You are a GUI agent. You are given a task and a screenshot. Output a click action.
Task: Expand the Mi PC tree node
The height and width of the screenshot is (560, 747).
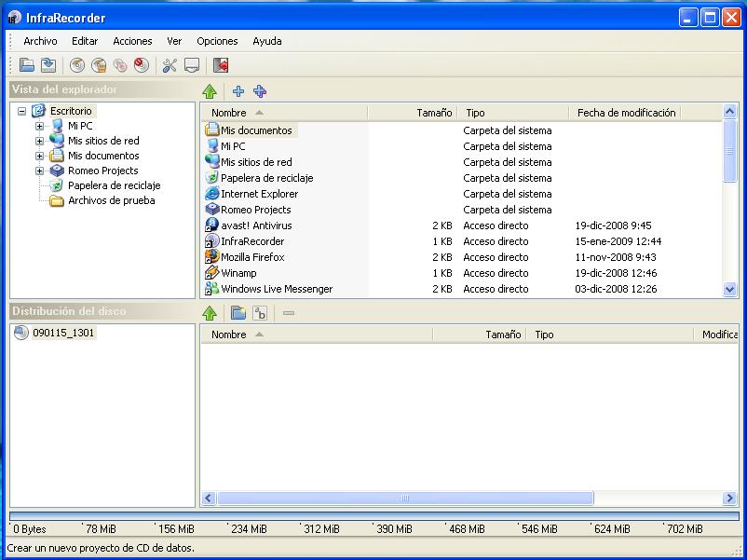[x=39, y=126]
